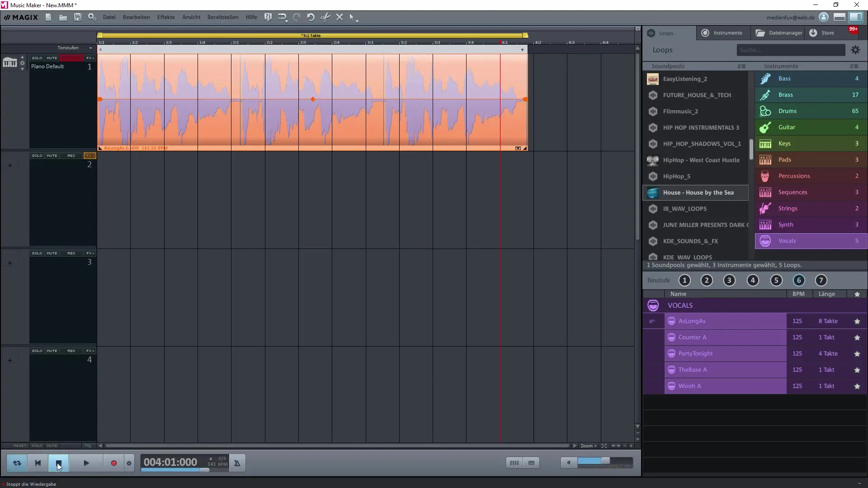
Task: Save project with the floppy disk icon
Action: pyautogui.click(x=78, y=17)
